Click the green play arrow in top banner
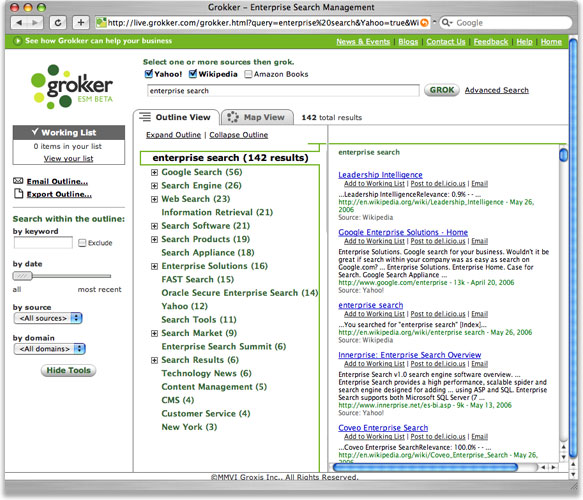 click(17, 41)
